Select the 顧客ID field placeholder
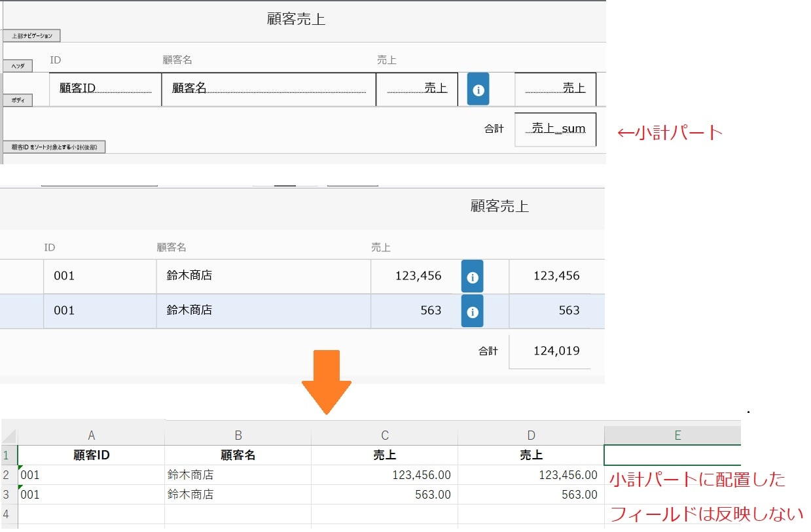The height and width of the screenshot is (532, 811). coord(105,89)
